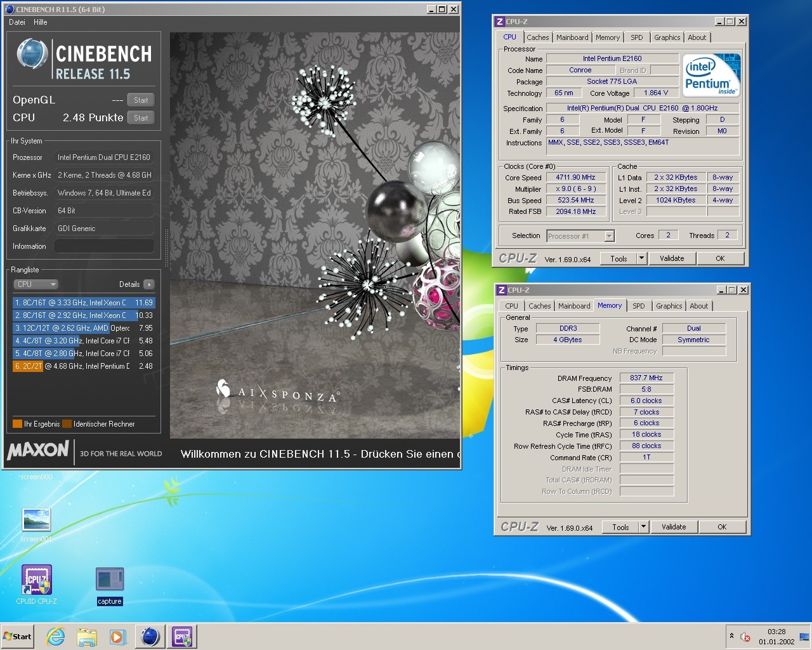The height and width of the screenshot is (650, 812).
Task: Show hidden tray icons arrow
Action: pyautogui.click(x=731, y=636)
